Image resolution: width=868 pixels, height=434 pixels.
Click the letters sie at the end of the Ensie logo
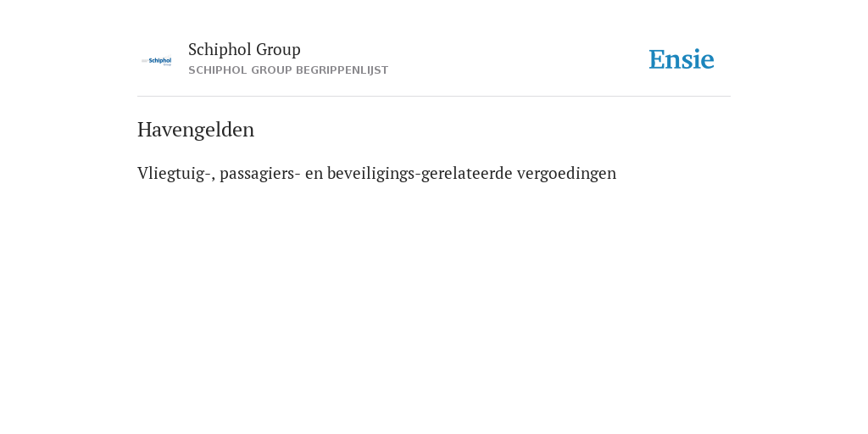[x=698, y=59]
